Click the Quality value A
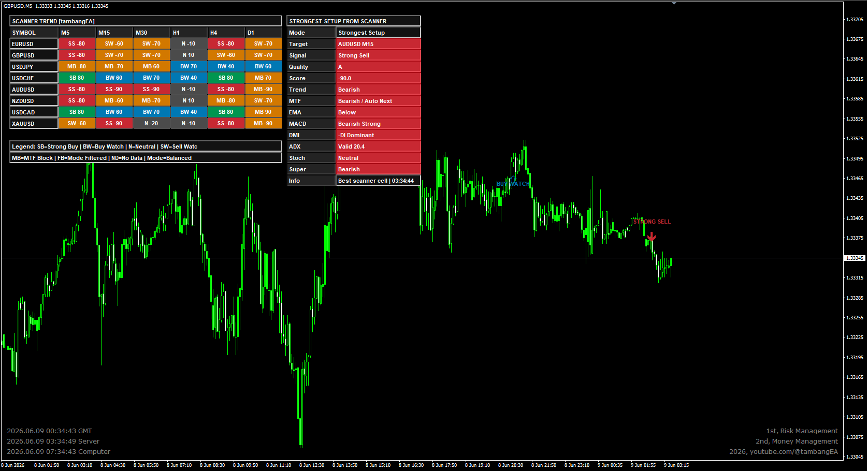Screen dimensions: 868x471 point(379,67)
